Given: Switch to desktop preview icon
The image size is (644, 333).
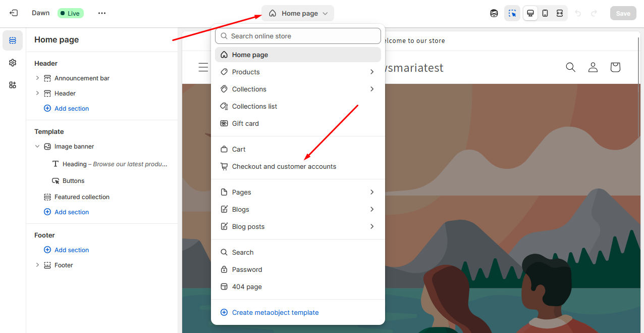Looking at the screenshot, I should [530, 13].
